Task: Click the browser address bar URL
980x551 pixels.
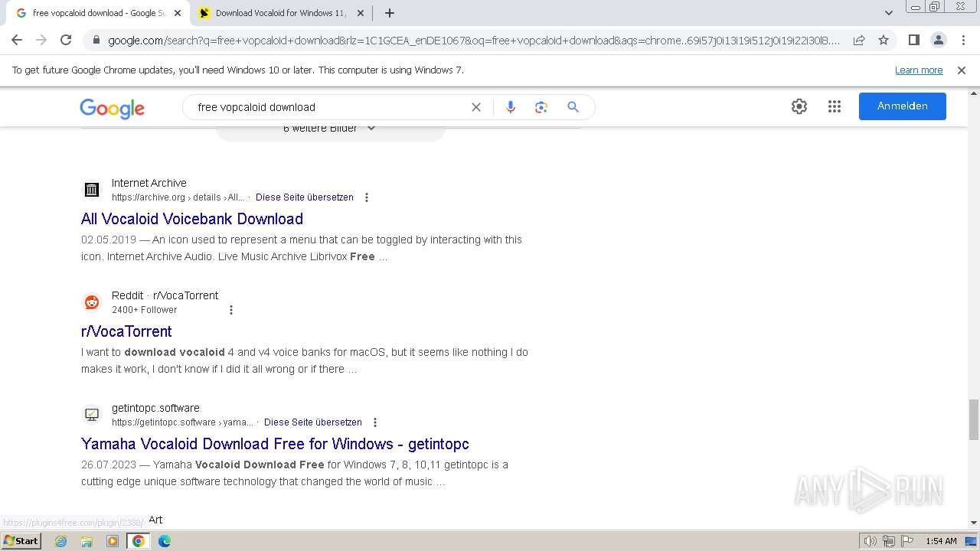Action: (x=473, y=41)
